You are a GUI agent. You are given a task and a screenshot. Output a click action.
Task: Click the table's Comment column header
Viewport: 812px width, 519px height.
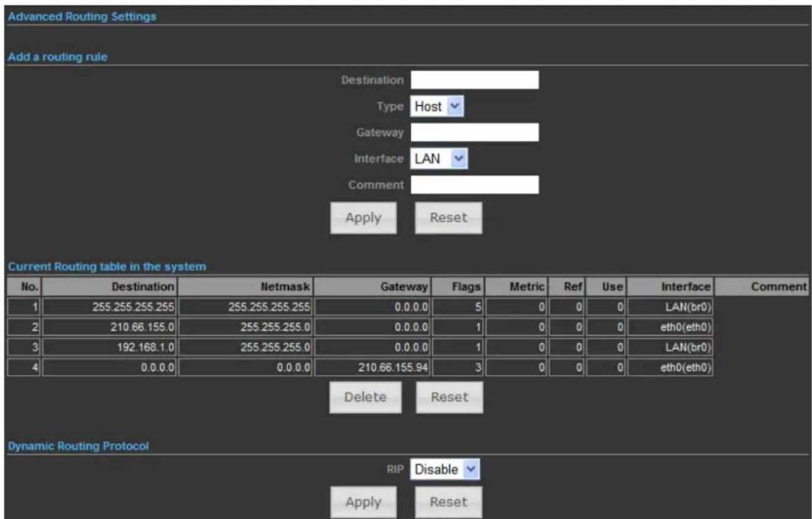click(763, 287)
